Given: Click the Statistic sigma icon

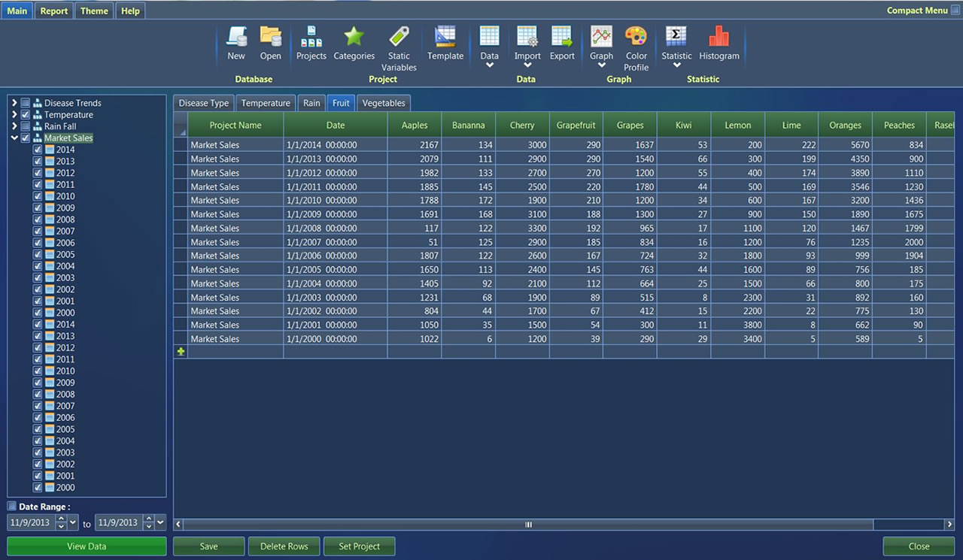Looking at the screenshot, I should [676, 36].
